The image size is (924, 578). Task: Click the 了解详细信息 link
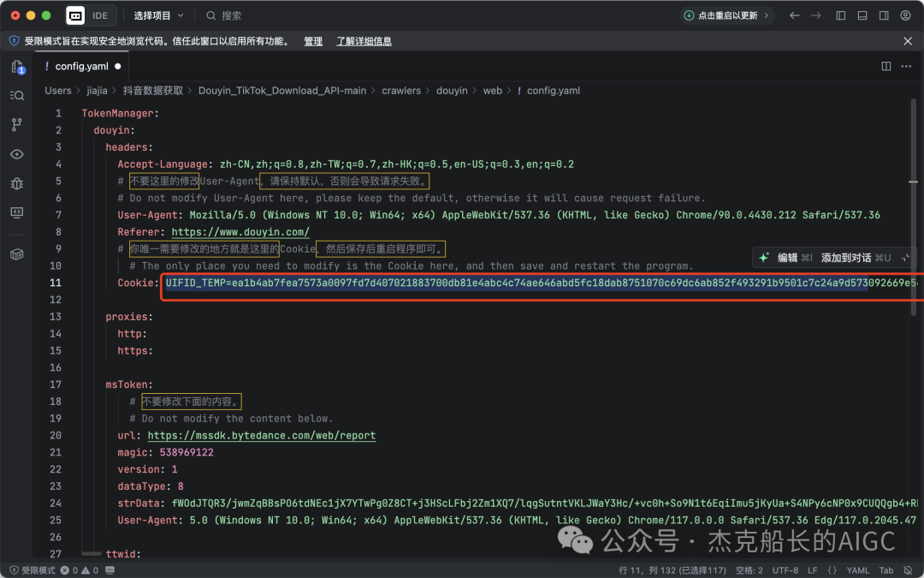[x=364, y=41]
